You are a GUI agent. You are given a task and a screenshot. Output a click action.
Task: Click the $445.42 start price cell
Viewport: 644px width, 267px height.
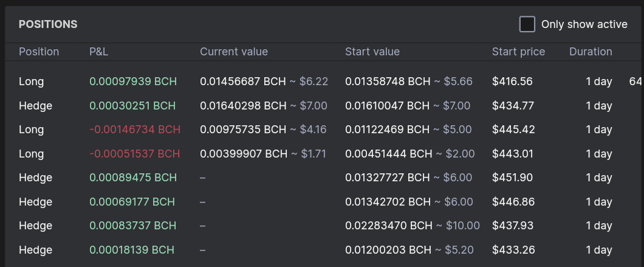tap(513, 130)
